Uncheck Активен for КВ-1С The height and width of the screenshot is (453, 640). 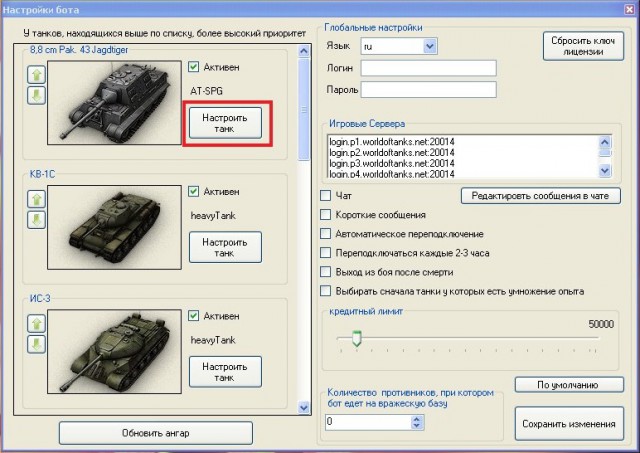[x=193, y=191]
